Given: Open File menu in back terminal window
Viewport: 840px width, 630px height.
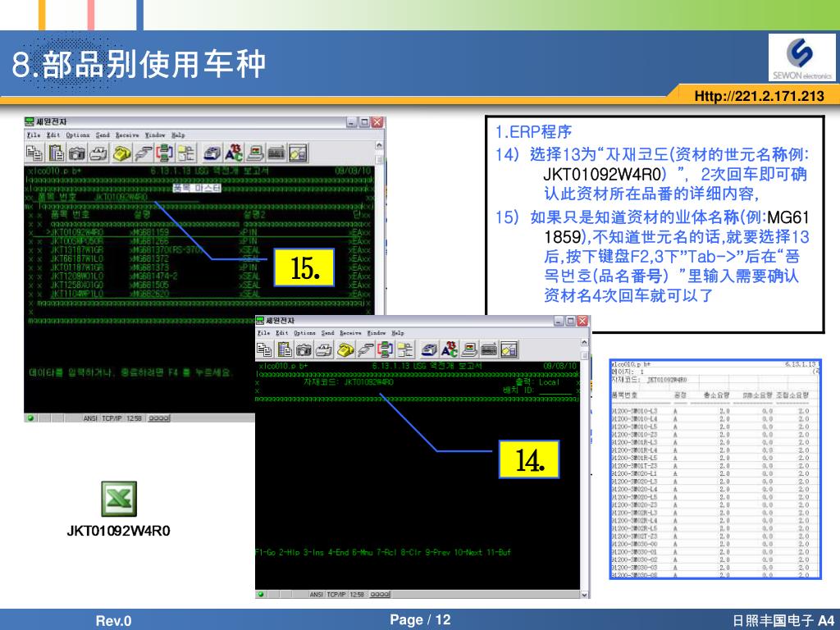Looking at the screenshot, I should coord(34,135).
